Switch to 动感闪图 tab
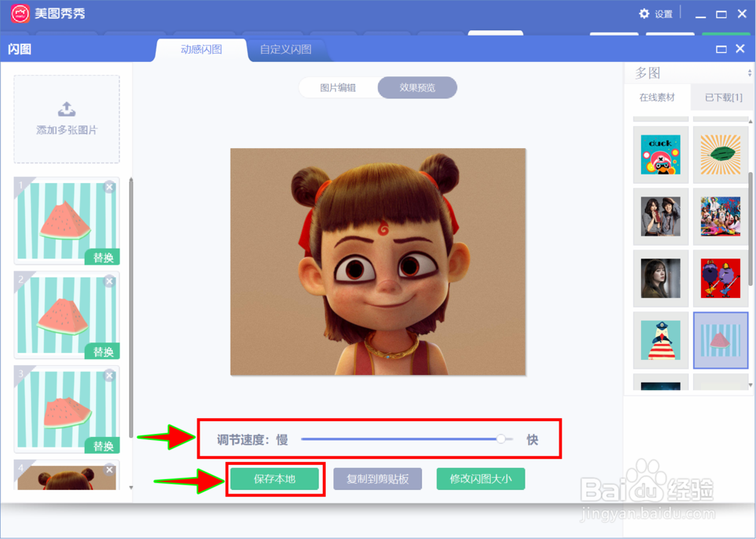This screenshot has height=539, width=756. (x=201, y=50)
